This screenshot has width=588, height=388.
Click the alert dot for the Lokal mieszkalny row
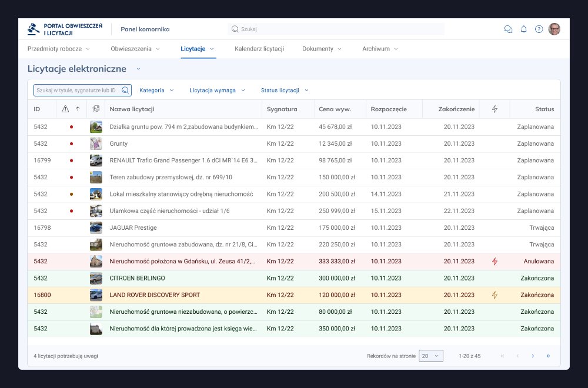(x=71, y=194)
